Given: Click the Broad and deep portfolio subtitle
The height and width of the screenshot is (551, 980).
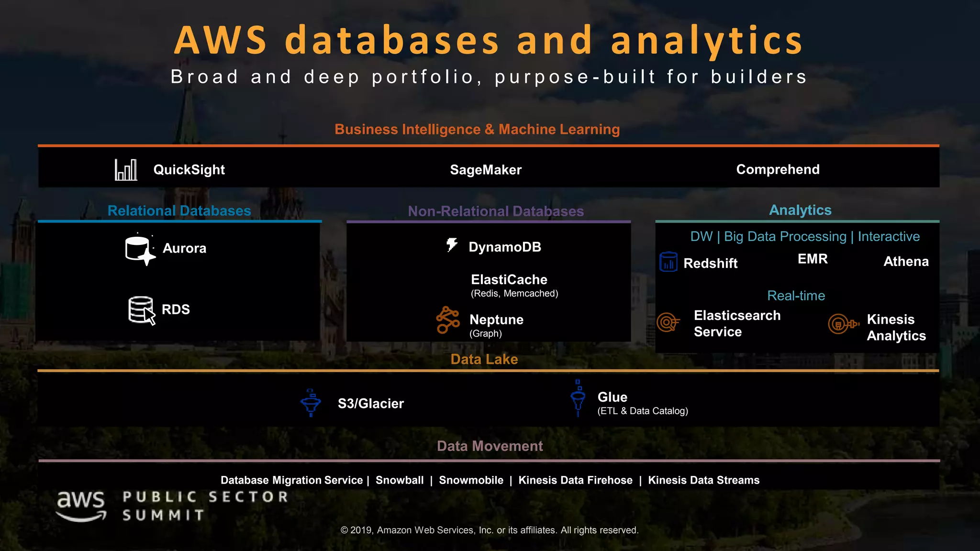Looking at the screenshot, I should [x=489, y=77].
